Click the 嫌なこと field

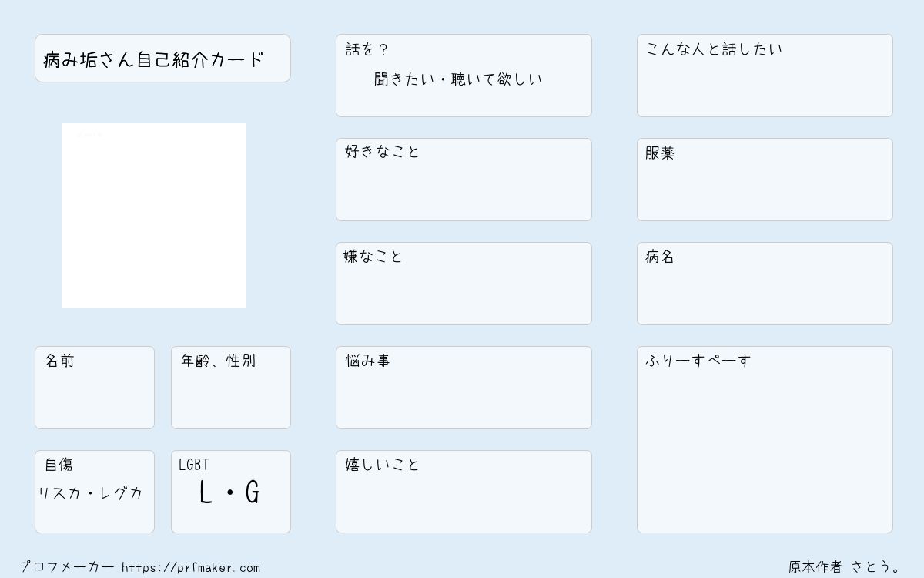pyautogui.click(x=464, y=284)
